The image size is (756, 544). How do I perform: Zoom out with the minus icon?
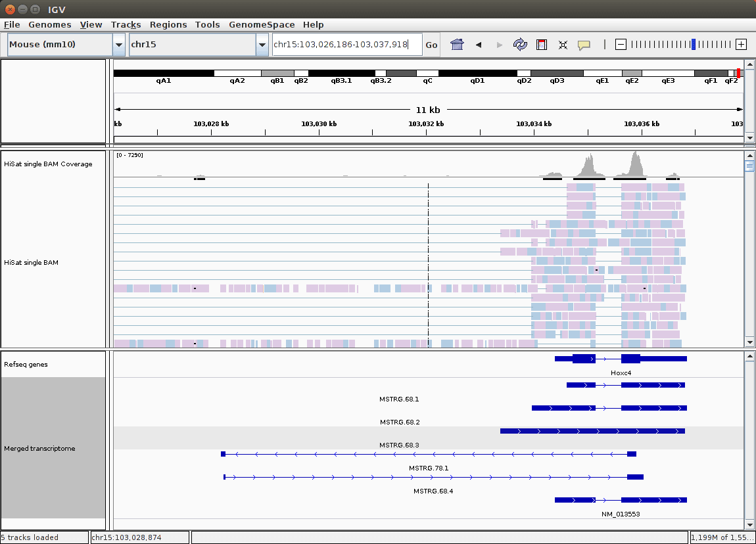[621, 45]
